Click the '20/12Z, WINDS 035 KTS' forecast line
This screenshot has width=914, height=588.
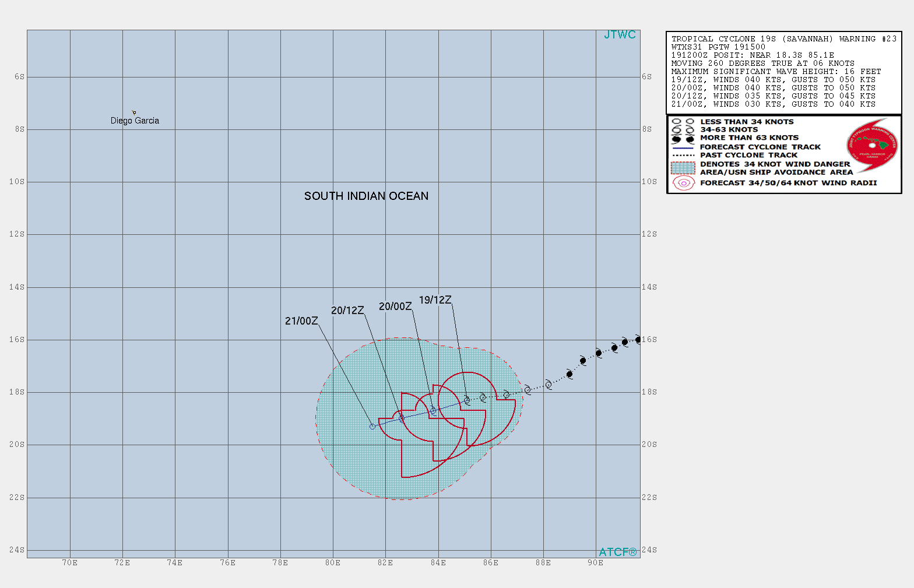point(774,96)
